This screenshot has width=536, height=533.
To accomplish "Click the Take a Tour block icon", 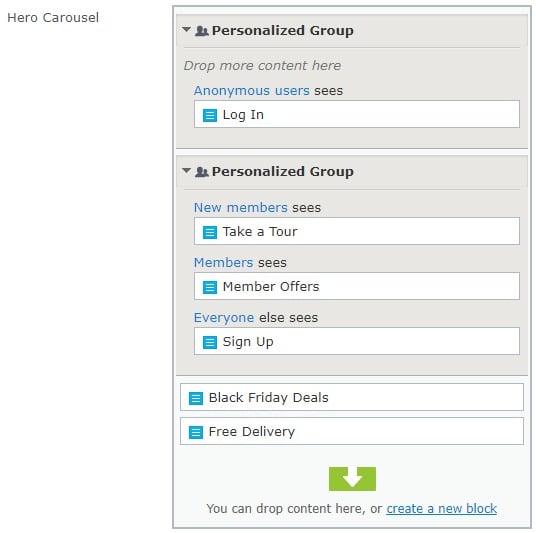I will click(x=210, y=232).
